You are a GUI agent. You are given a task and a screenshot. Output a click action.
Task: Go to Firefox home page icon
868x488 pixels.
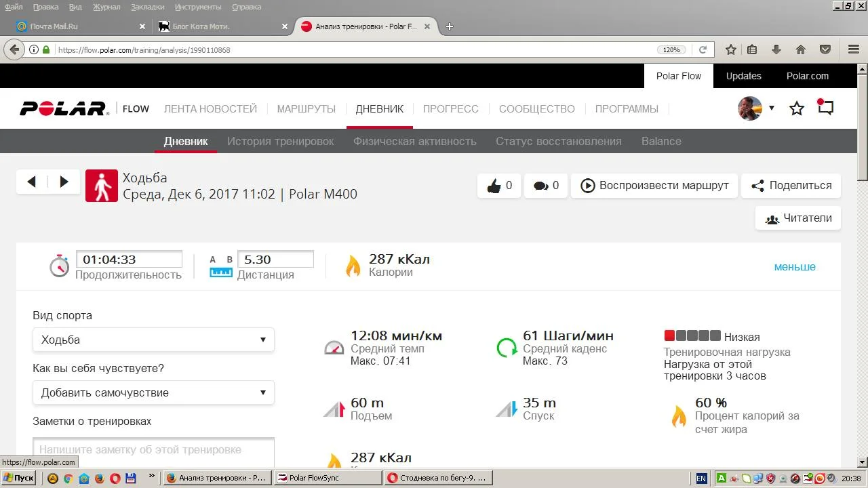(x=801, y=49)
